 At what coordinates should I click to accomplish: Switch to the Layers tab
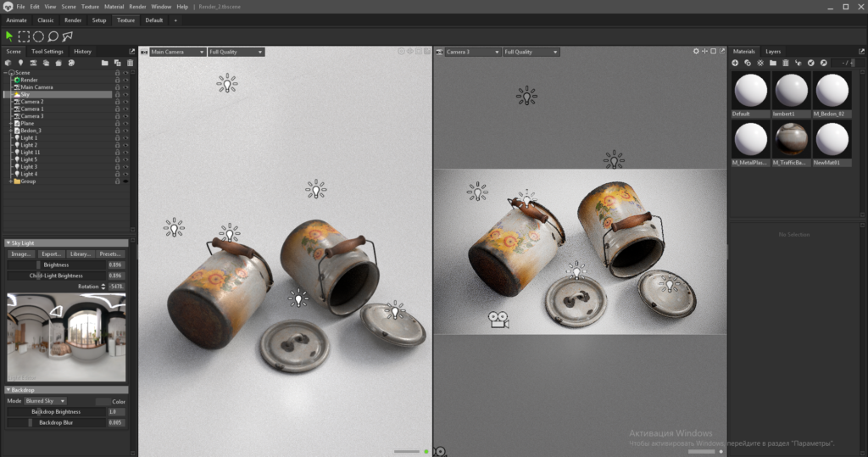point(773,52)
